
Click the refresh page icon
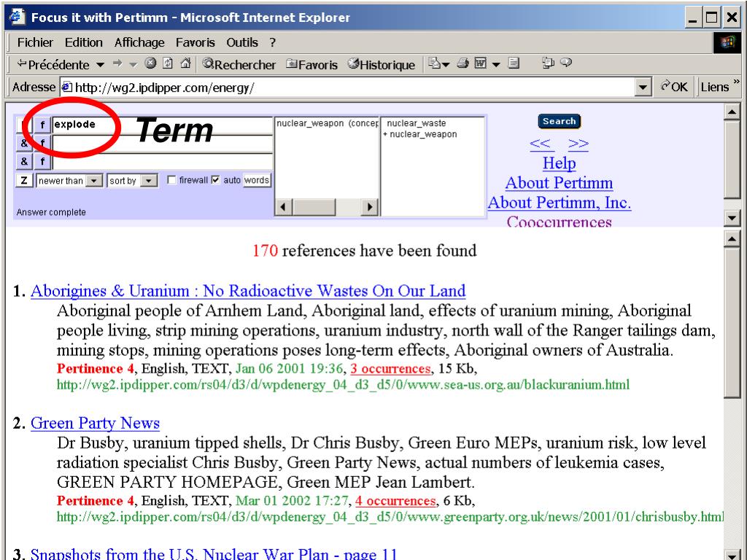[x=168, y=63]
